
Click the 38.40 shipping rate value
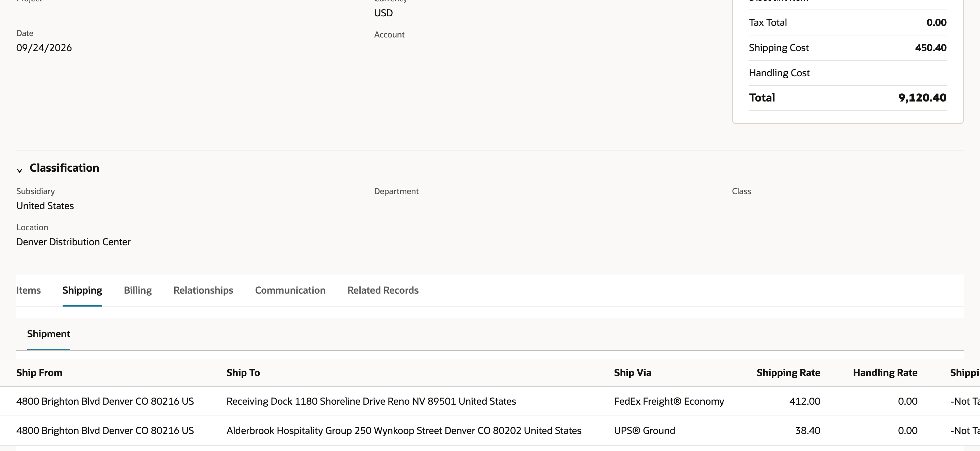coord(807,431)
